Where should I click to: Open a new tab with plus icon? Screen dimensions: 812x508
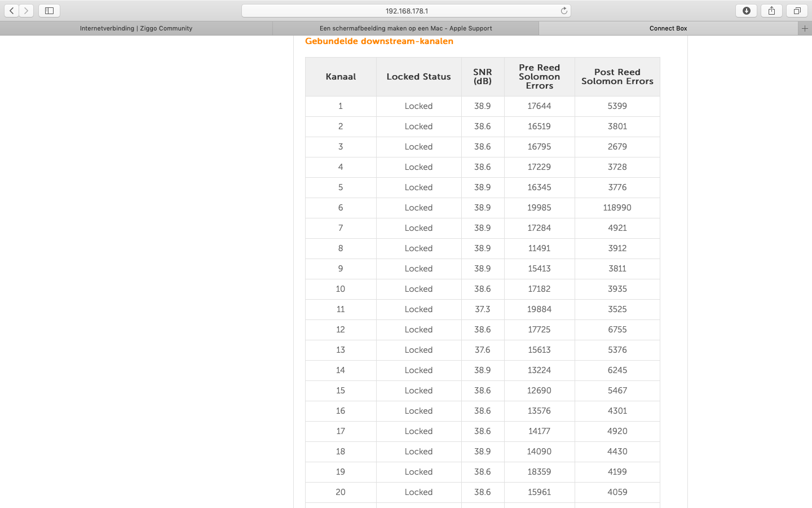805,28
